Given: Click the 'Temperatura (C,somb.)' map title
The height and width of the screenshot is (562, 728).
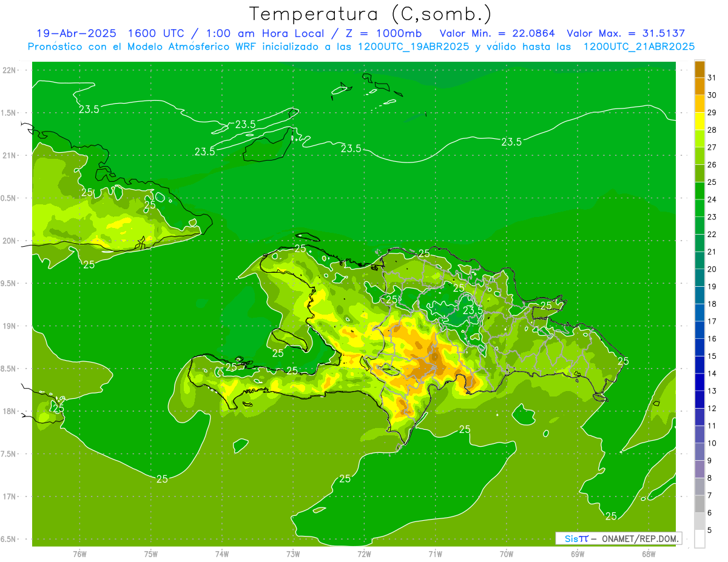Looking at the screenshot, I should tap(370, 13).
